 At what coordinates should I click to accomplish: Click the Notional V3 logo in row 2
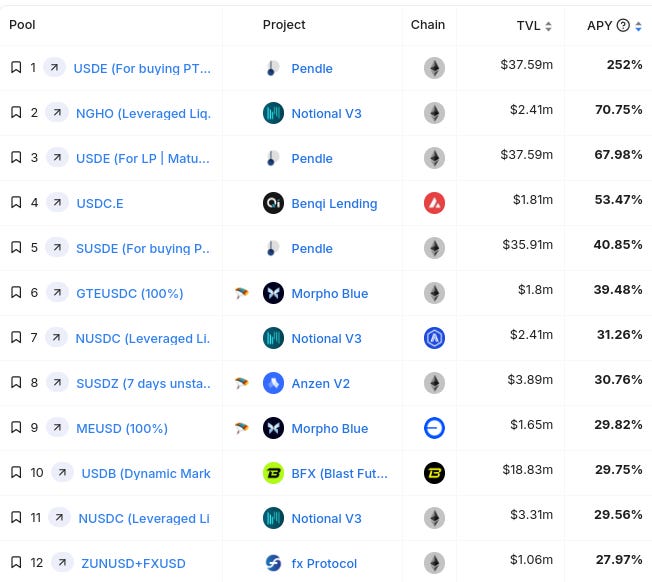(x=273, y=113)
